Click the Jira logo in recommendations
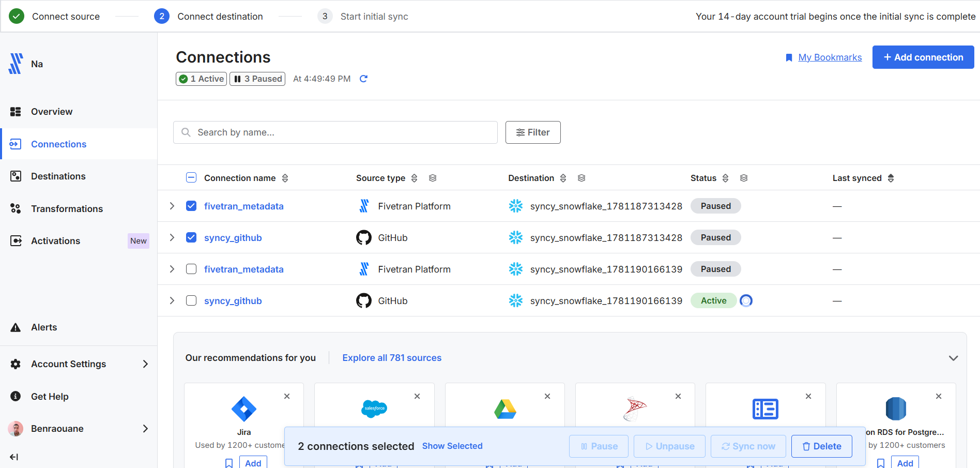Image resolution: width=980 pixels, height=468 pixels. (x=244, y=409)
